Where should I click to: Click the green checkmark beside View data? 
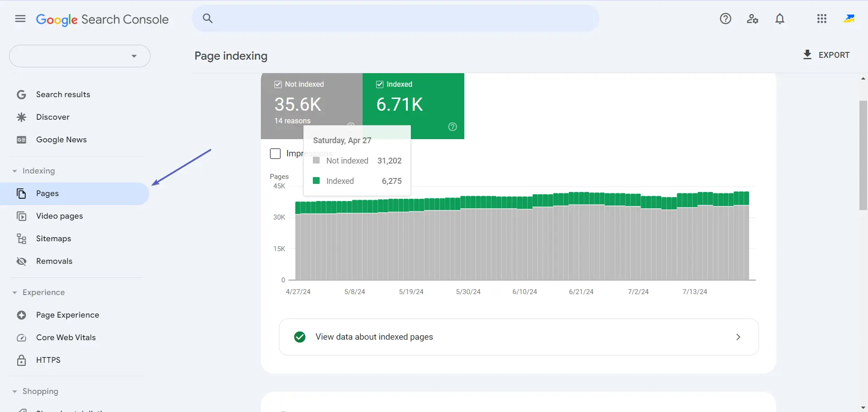pos(300,337)
